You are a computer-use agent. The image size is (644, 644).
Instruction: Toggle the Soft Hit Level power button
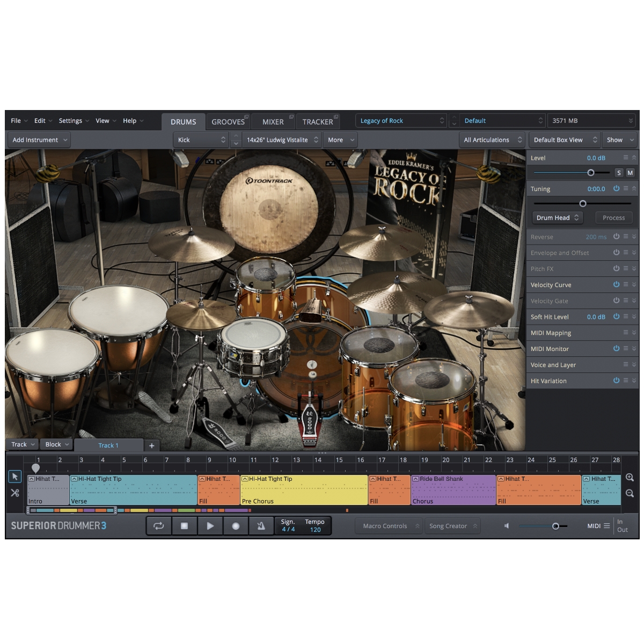[x=616, y=317]
